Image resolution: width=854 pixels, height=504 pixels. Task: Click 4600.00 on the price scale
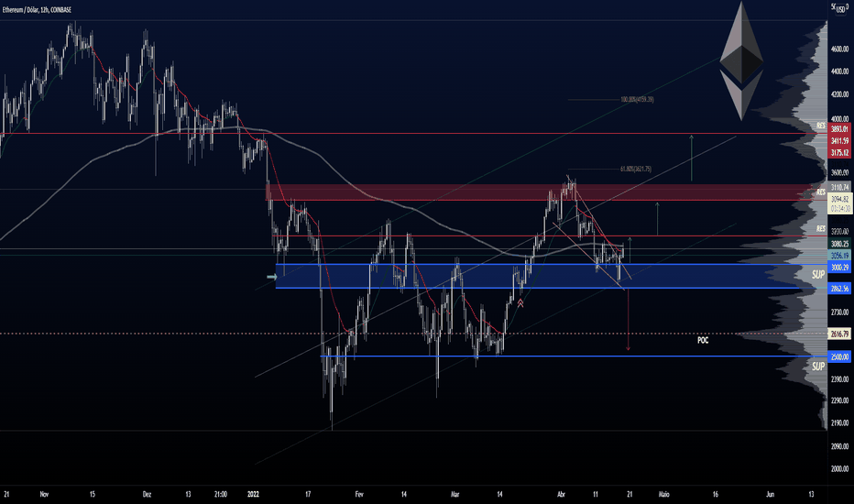840,49
